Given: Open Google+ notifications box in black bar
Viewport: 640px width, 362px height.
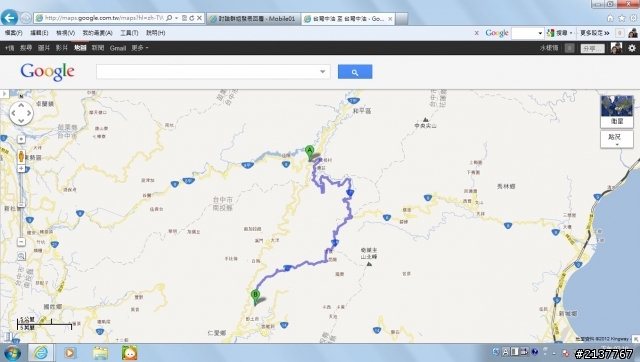Looking at the screenshot, I should pyautogui.click(x=569, y=48).
